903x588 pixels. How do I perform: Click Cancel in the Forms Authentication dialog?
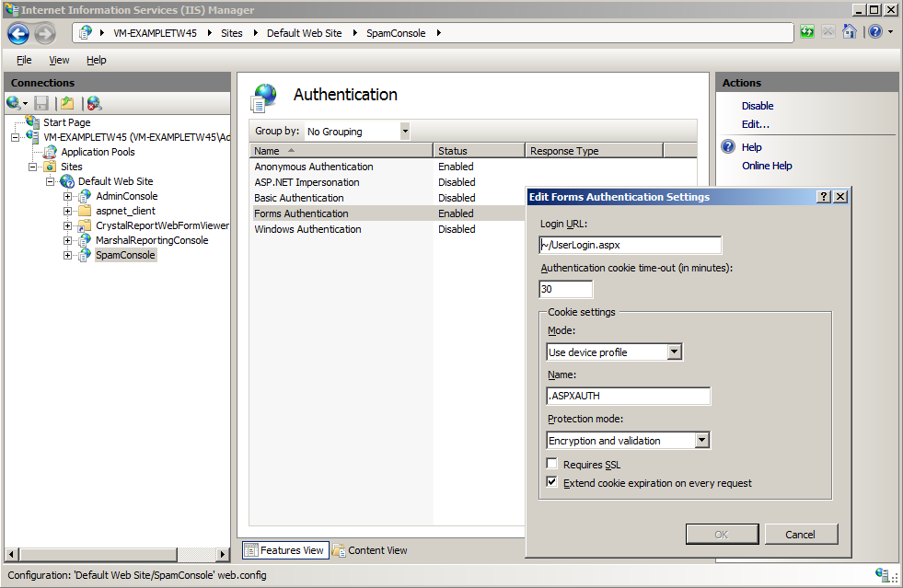(800, 534)
